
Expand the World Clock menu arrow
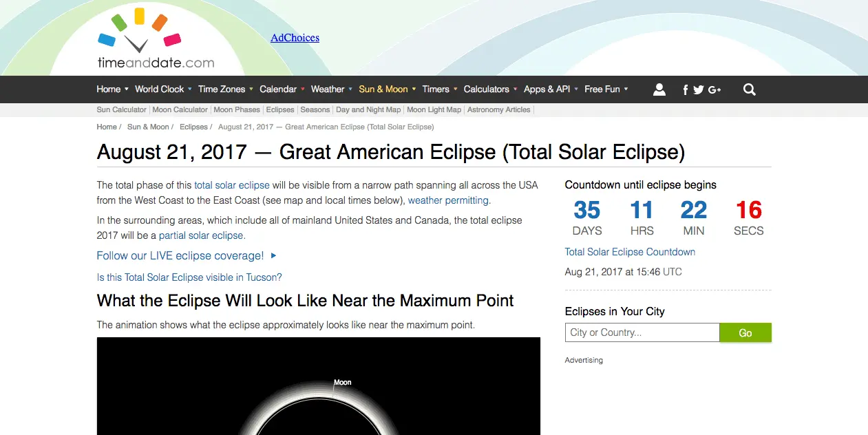click(190, 89)
